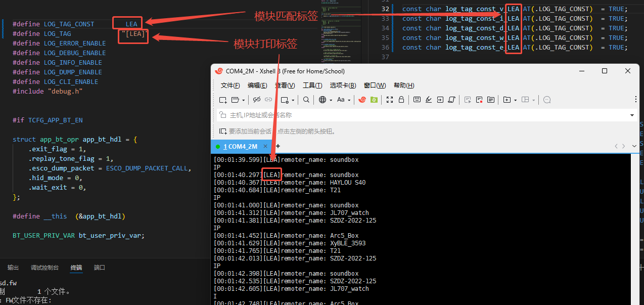Viewport: 644px width, 305px height.
Task: Click the '#include "debug.h"' code line
Action: (48, 92)
